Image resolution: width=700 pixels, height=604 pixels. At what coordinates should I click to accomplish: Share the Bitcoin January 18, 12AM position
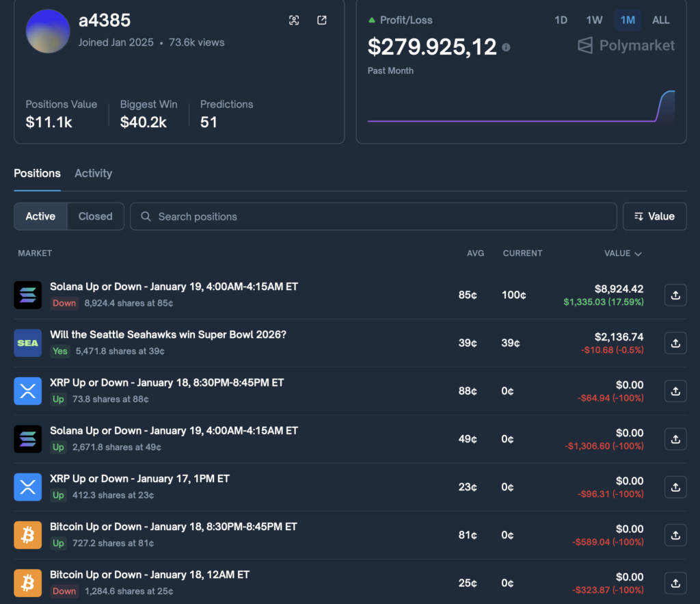[675, 583]
